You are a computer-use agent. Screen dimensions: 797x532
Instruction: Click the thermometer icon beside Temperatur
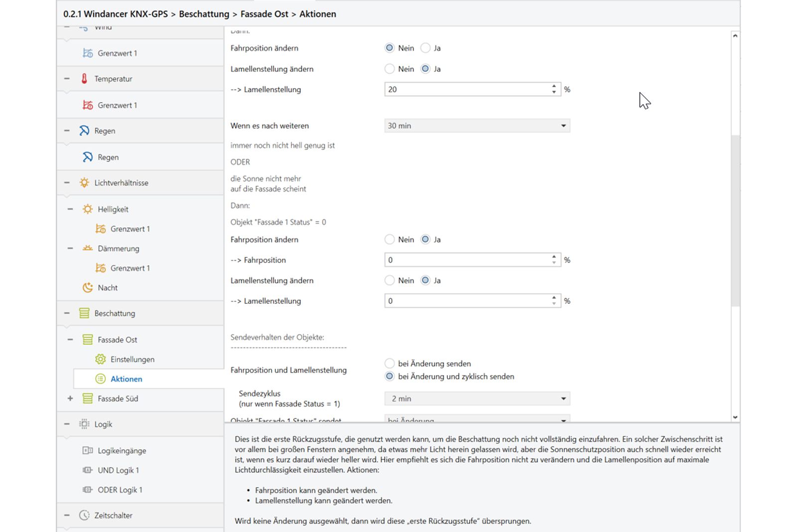click(84, 79)
